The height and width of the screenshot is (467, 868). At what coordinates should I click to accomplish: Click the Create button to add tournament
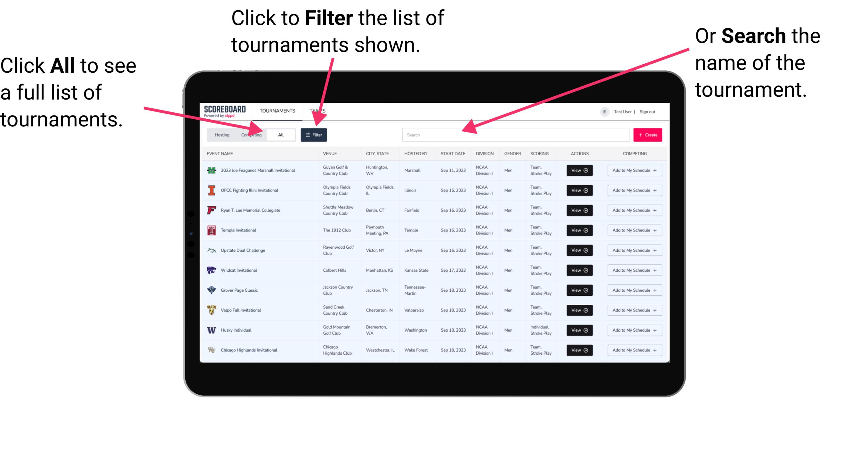click(648, 134)
